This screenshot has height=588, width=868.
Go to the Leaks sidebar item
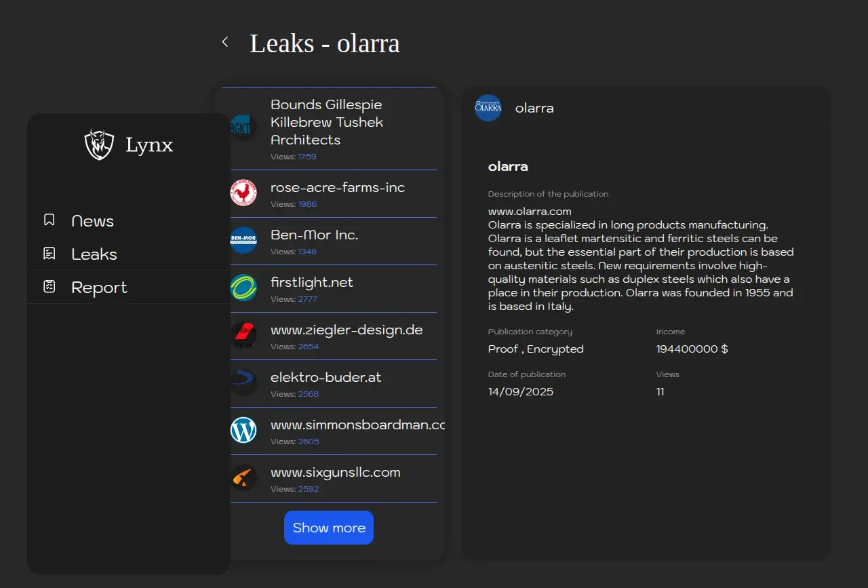tap(94, 254)
